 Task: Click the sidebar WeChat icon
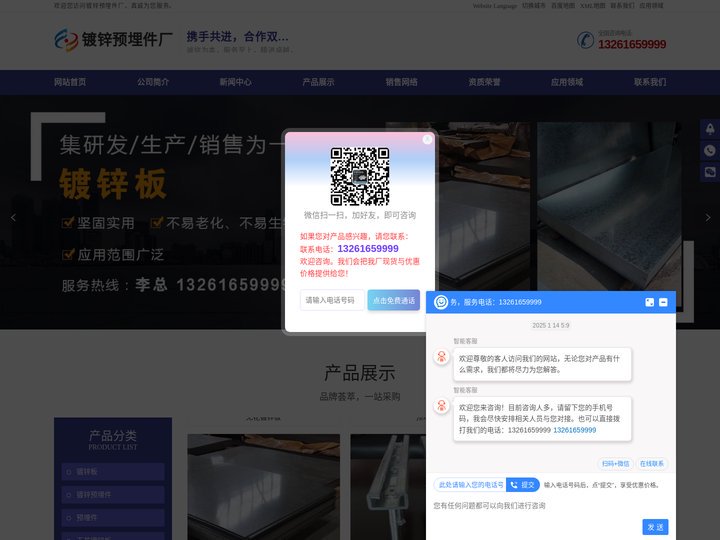[x=710, y=172]
